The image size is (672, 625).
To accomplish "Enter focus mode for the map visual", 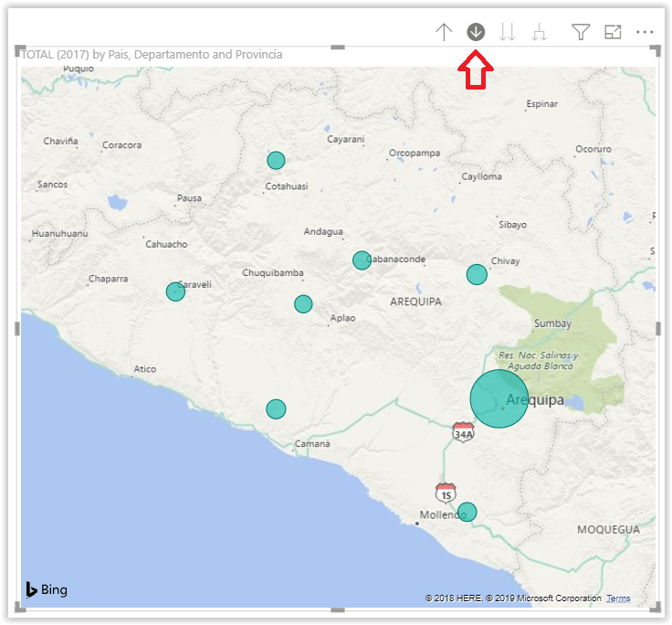I will point(613,33).
